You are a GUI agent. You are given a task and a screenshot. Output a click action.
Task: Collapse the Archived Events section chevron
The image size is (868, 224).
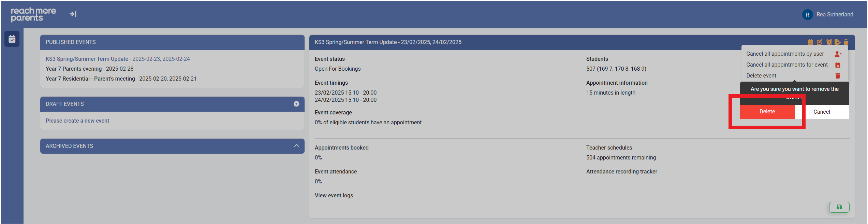point(296,146)
